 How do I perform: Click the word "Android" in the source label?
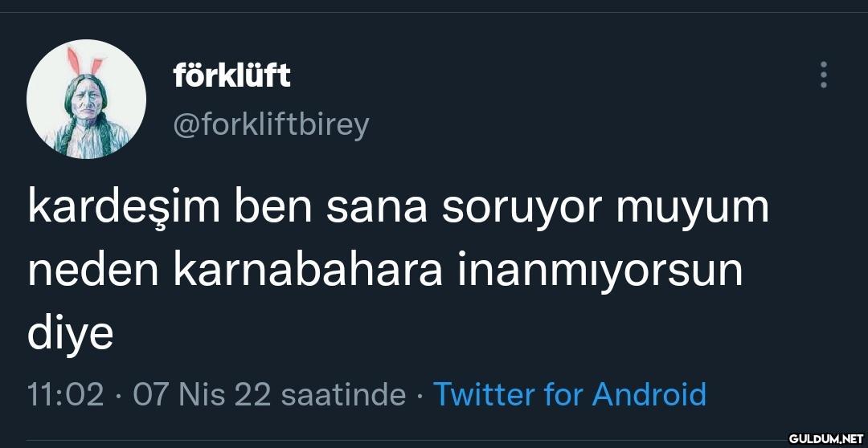click(649, 394)
